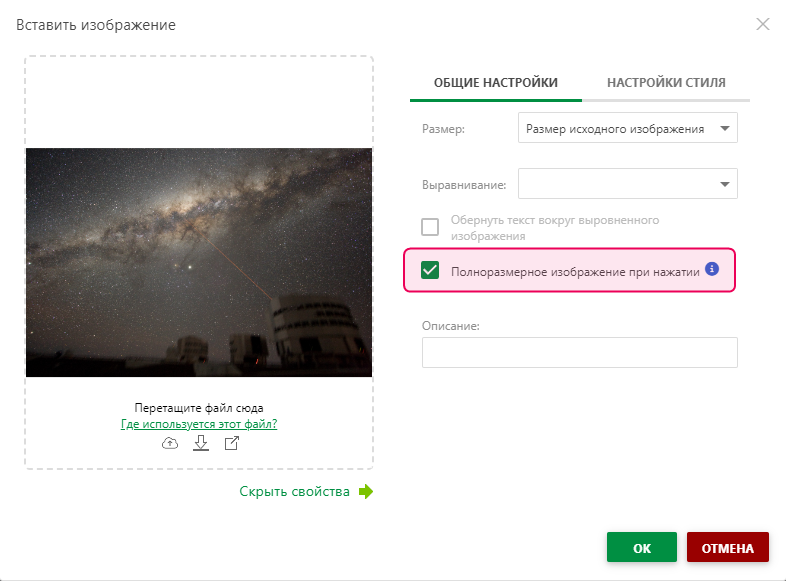Expand the Выравнивание dropdown
Image resolution: width=786 pixels, height=581 pixels.
pyautogui.click(x=627, y=183)
